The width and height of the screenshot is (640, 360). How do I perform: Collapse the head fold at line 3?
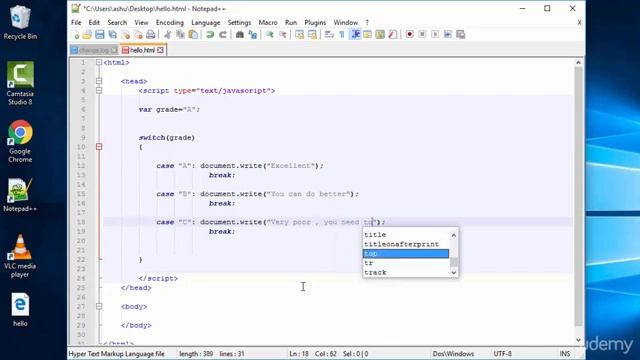tap(99, 81)
